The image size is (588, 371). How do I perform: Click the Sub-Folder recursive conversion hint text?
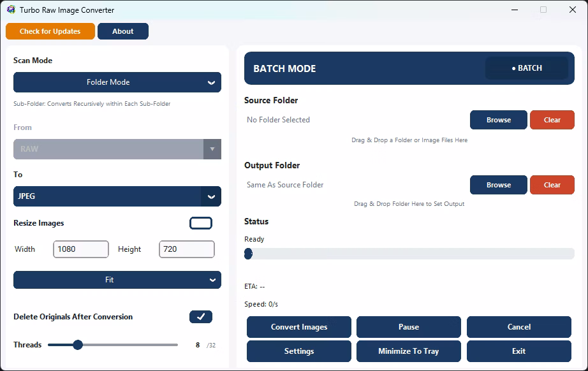92,104
